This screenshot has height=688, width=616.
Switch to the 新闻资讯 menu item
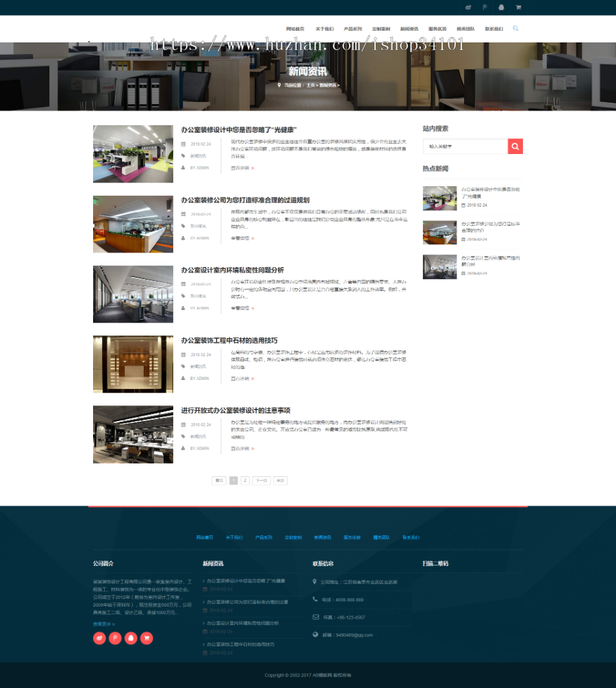point(409,29)
